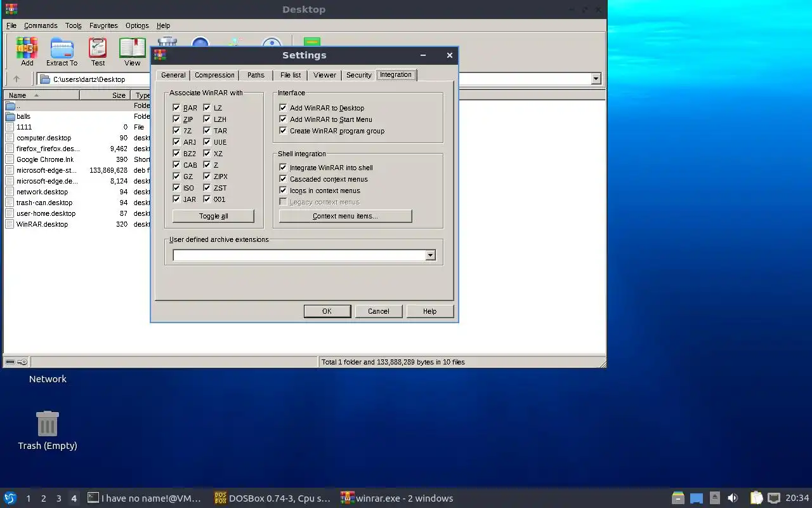Click the Extract To toolbar icon

coord(62,51)
